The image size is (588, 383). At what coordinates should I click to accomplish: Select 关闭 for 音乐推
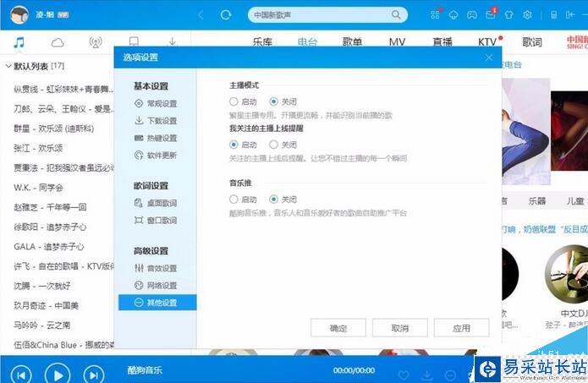tap(274, 200)
